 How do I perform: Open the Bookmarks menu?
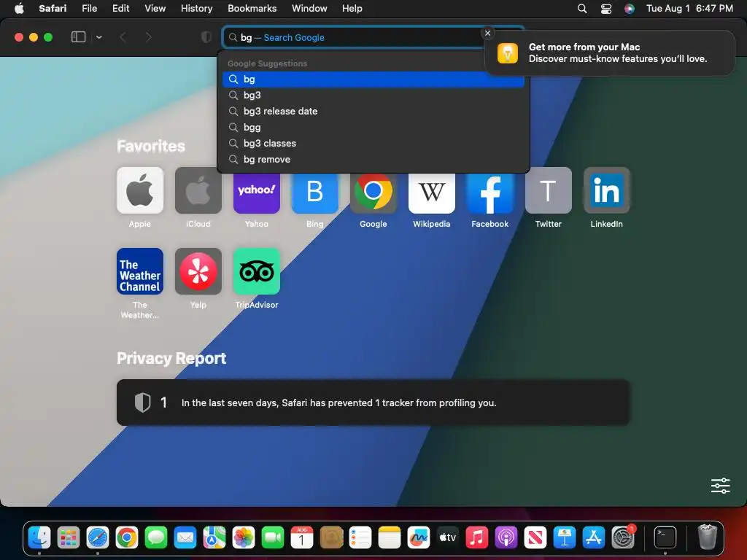[252, 9]
